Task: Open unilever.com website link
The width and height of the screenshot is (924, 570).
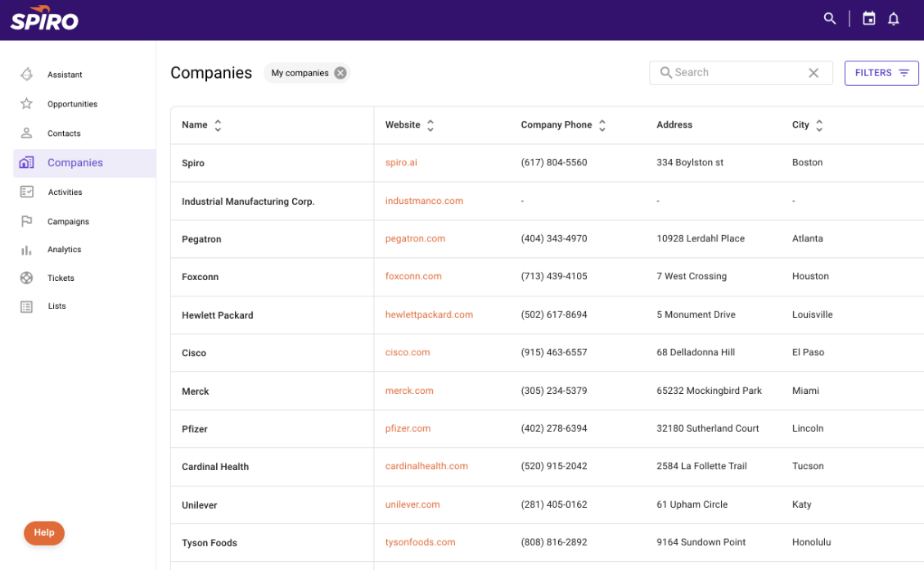Action: [412, 504]
